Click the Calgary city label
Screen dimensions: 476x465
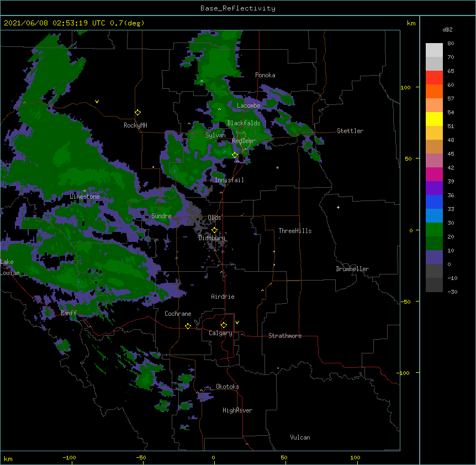click(x=220, y=333)
